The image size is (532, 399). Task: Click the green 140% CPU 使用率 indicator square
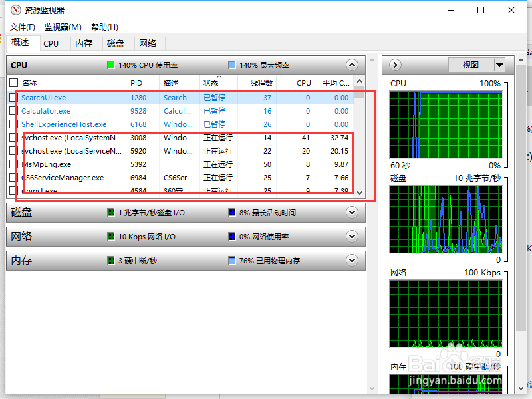click(110, 65)
